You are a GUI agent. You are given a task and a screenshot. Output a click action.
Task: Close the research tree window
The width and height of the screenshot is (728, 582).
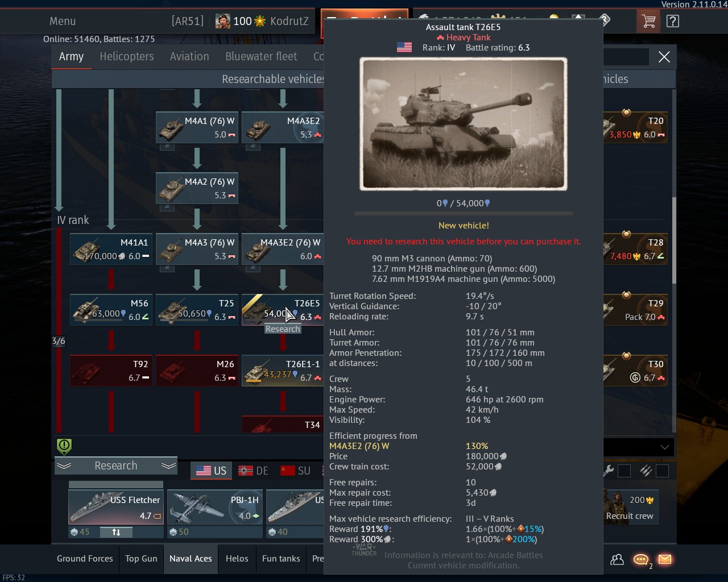point(664,57)
